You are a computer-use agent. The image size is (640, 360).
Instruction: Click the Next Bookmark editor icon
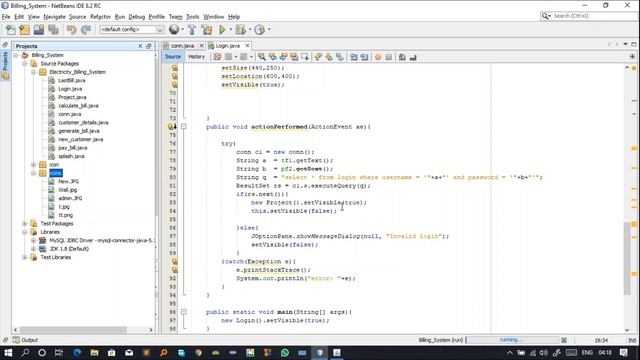(x=329, y=57)
